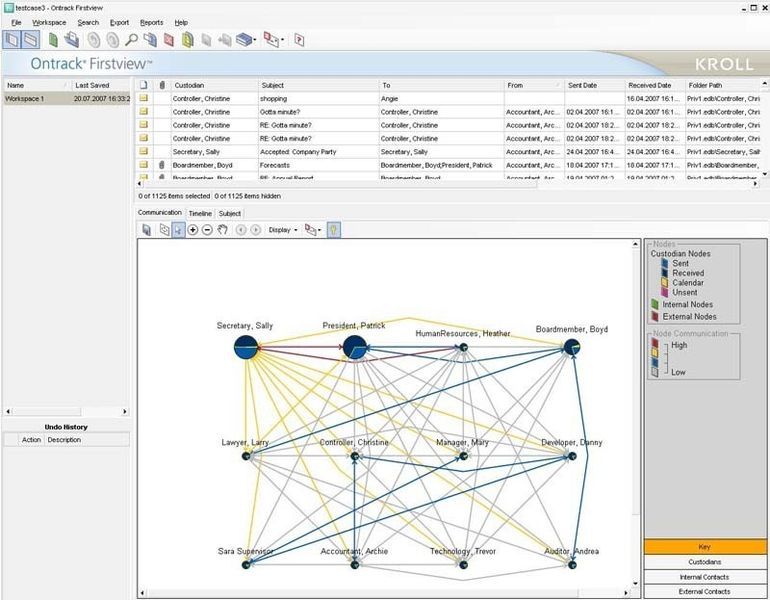Select the email row with subject 'shopping'

[x=448, y=99]
